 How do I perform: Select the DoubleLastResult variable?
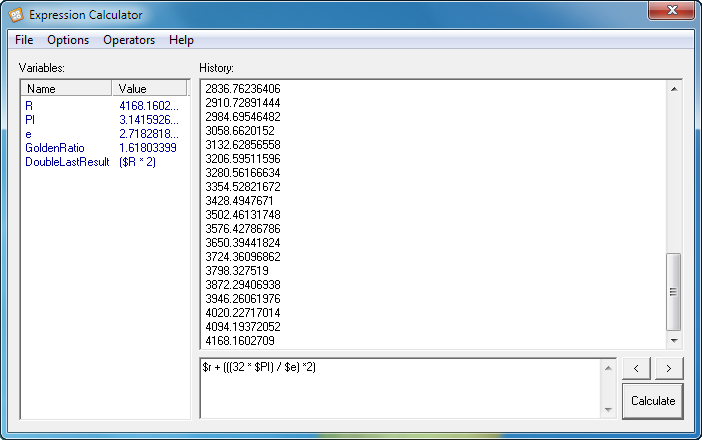tap(67, 162)
